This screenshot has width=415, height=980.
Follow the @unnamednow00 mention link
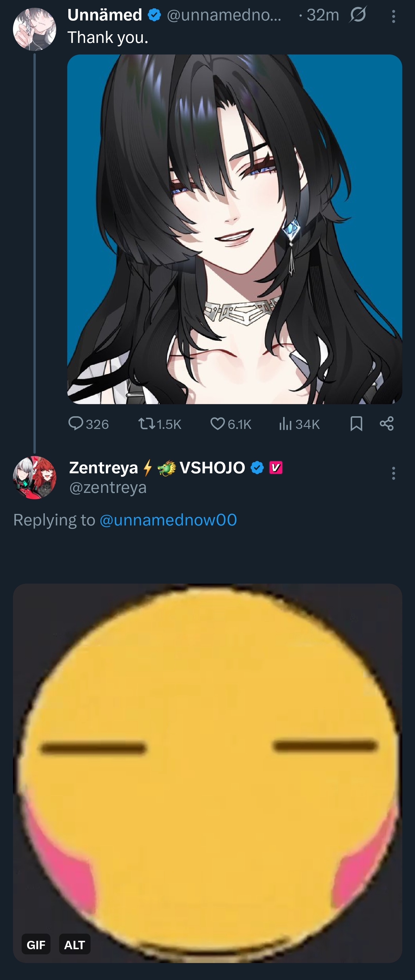pyautogui.click(x=168, y=520)
